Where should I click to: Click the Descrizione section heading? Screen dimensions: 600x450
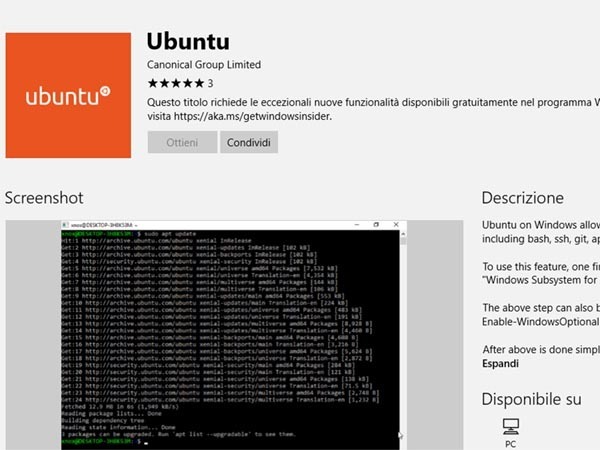[x=523, y=198]
